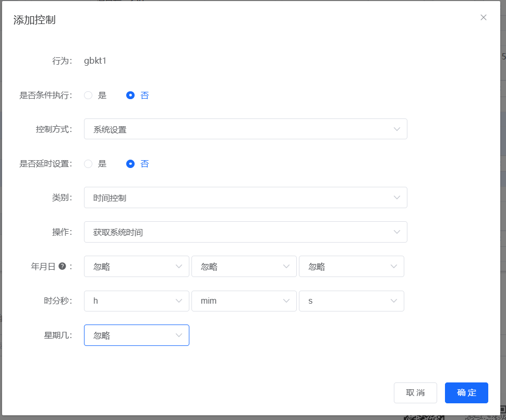Open the minute dropdown showing mim
The height and width of the screenshot is (420, 506).
coord(244,301)
